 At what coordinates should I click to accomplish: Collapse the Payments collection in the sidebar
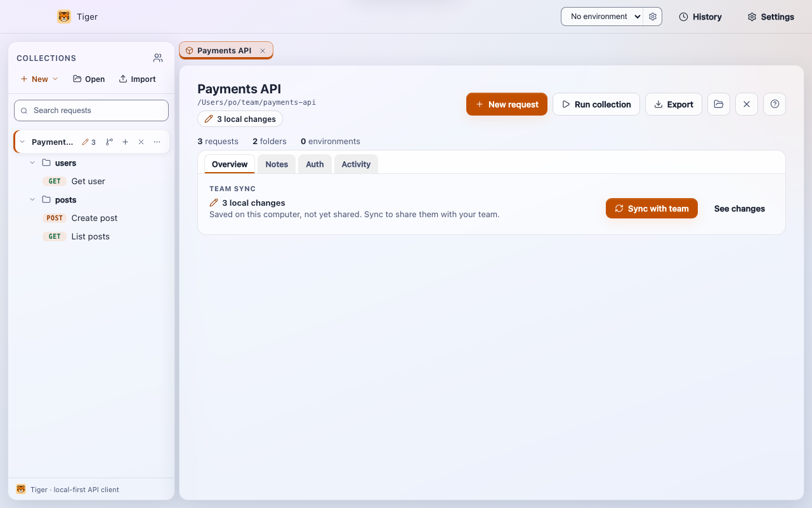[22, 142]
